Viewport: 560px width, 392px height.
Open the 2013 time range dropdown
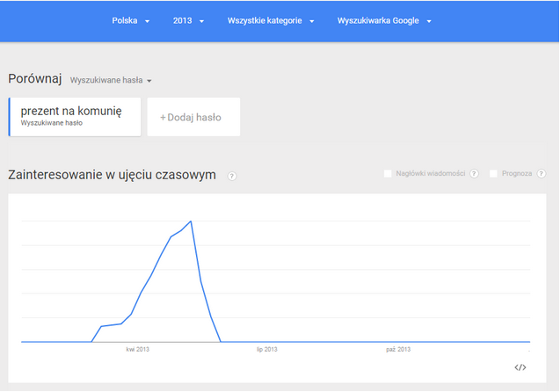coord(189,21)
